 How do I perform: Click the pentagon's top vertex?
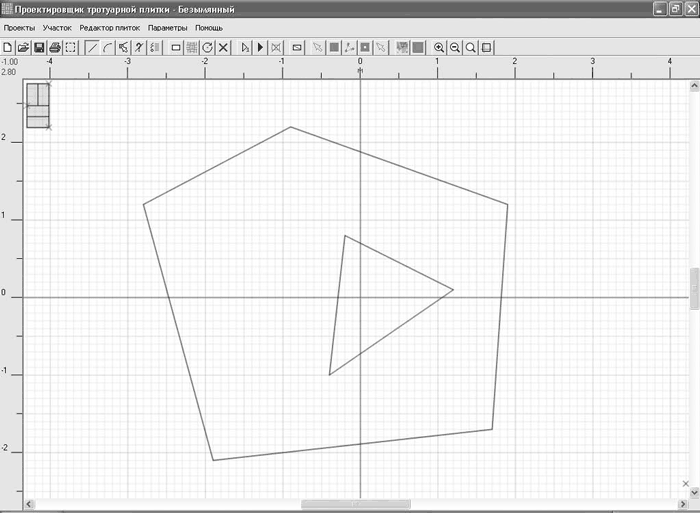coord(291,127)
